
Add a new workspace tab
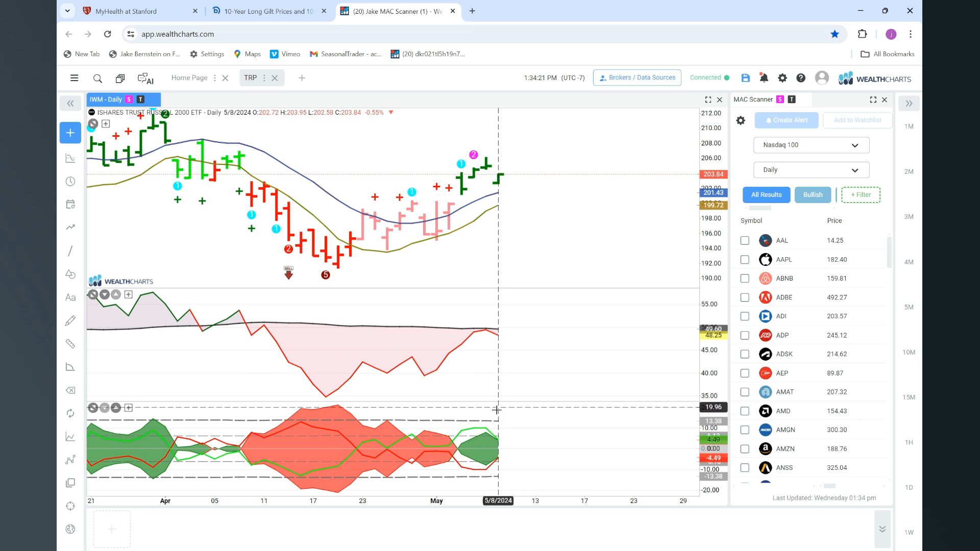click(302, 78)
